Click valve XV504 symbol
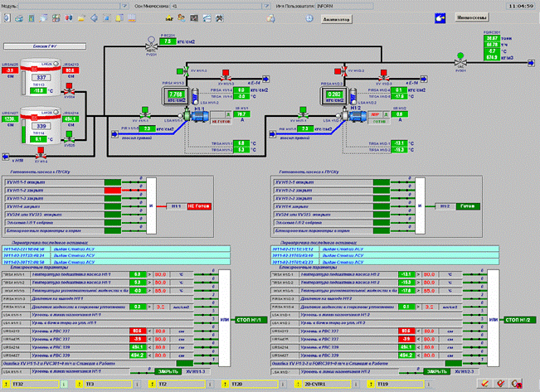 70,89
